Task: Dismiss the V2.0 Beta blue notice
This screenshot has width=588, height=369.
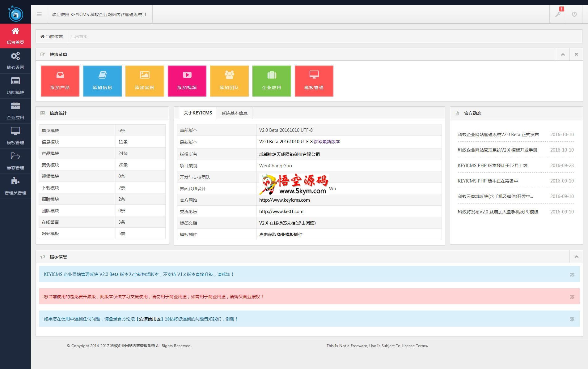Action: 572,275
